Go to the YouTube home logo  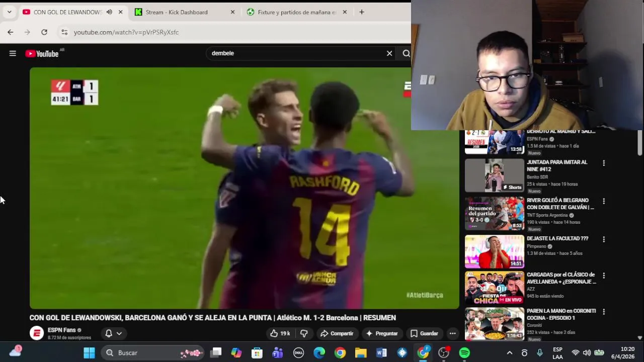coord(42,53)
